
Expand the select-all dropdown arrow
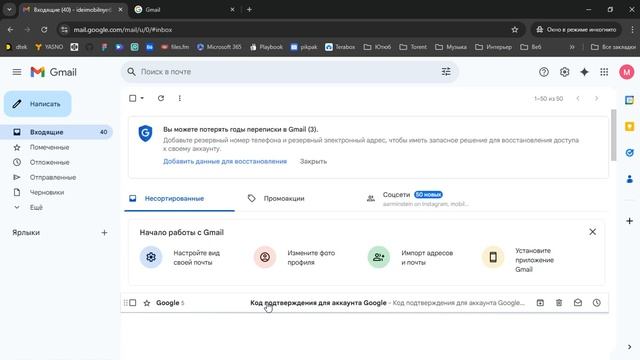[x=142, y=98]
